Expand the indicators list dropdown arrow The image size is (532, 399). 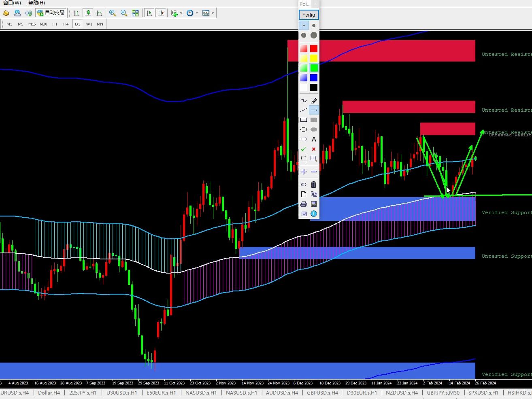181,13
